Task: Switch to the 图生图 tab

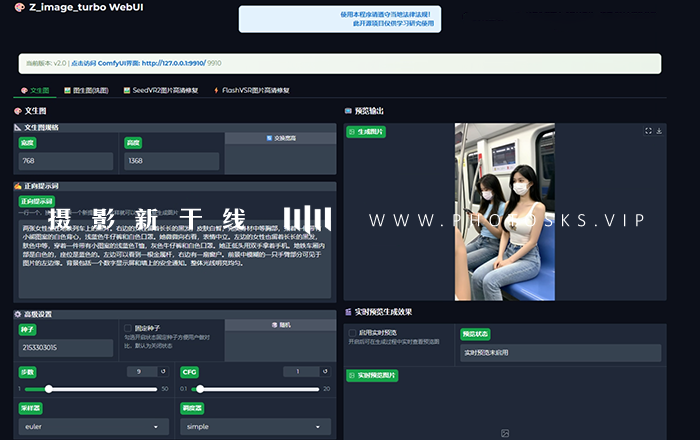Action: click(x=88, y=90)
